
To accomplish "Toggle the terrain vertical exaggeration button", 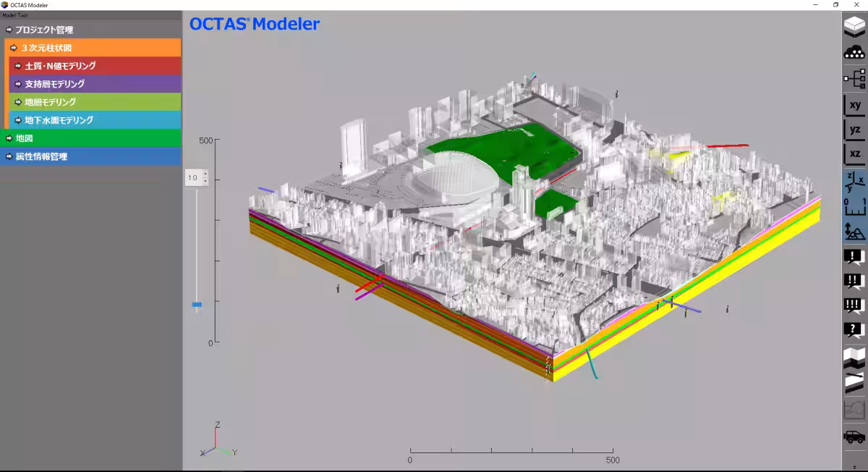I will coord(854,231).
